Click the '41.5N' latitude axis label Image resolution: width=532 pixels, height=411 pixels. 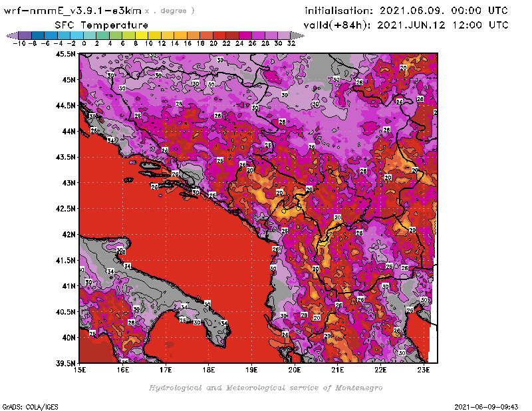pyautogui.click(x=65, y=260)
